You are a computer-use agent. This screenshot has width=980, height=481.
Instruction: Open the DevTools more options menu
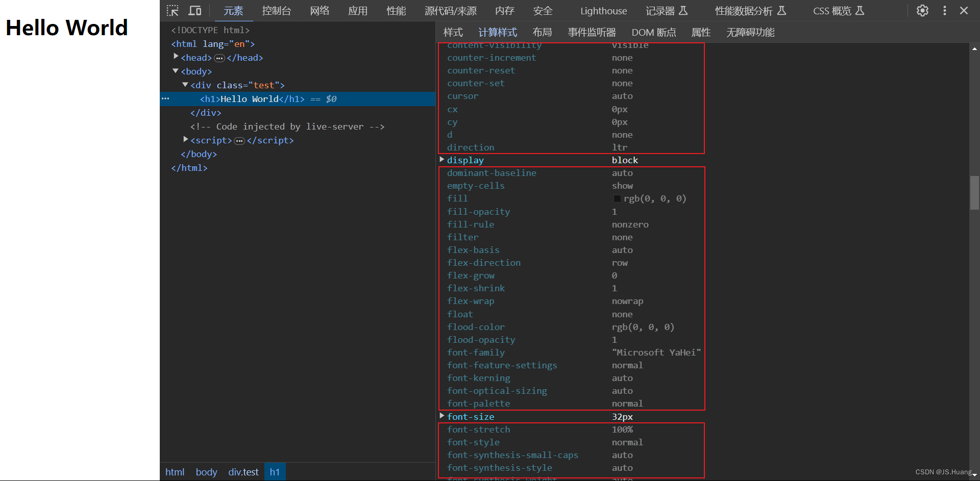(945, 11)
